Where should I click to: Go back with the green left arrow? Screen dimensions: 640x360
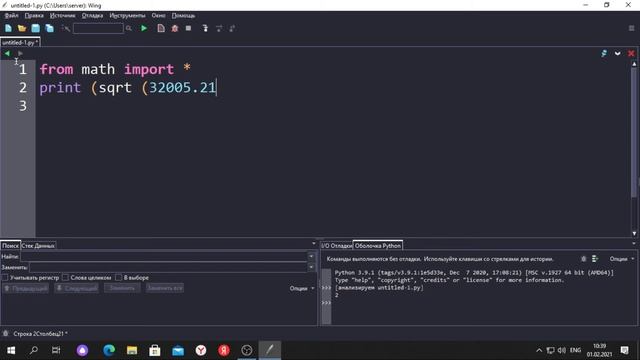point(7,53)
